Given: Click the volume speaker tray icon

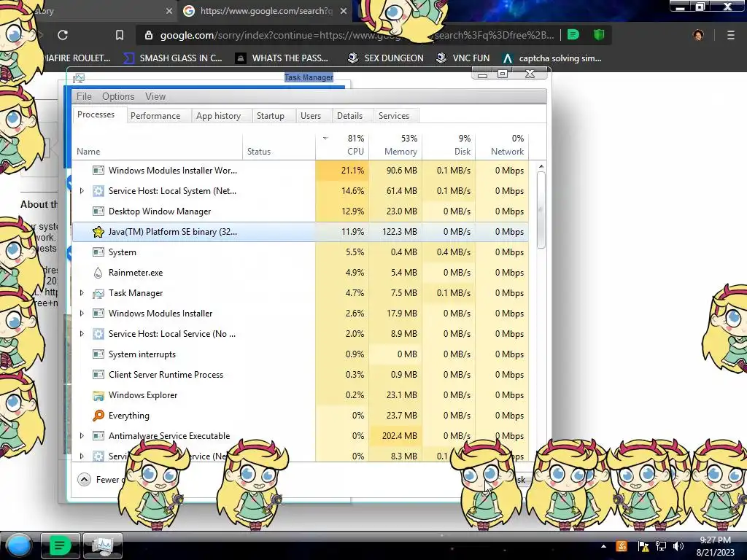Looking at the screenshot, I should coord(678,546).
